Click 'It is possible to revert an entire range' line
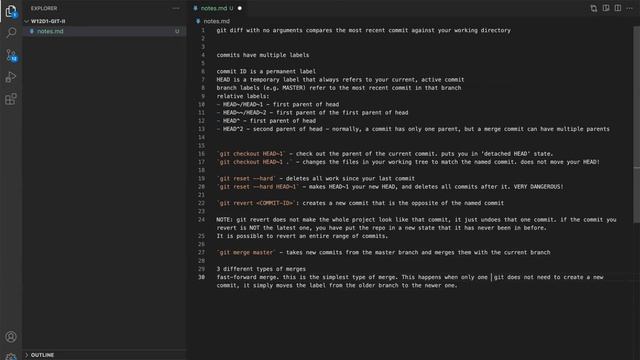Screen dimensions: 640x360 coord(302,236)
